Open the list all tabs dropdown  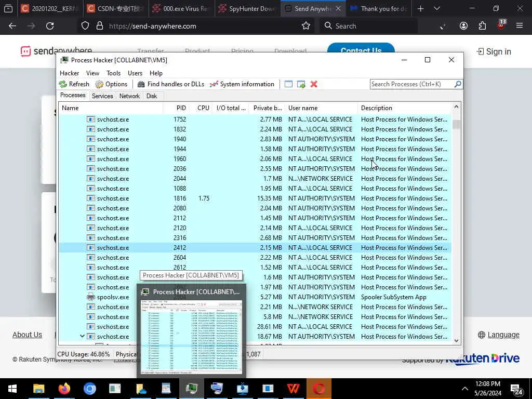pyautogui.click(x=436, y=8)
